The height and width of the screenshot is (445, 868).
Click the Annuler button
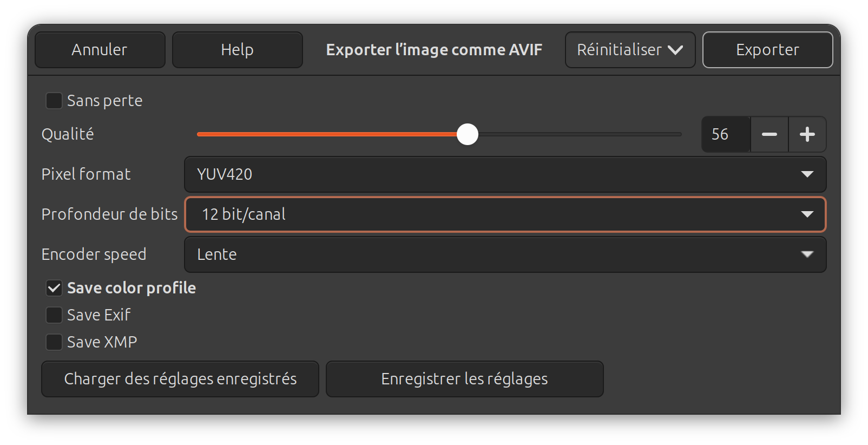100,50
